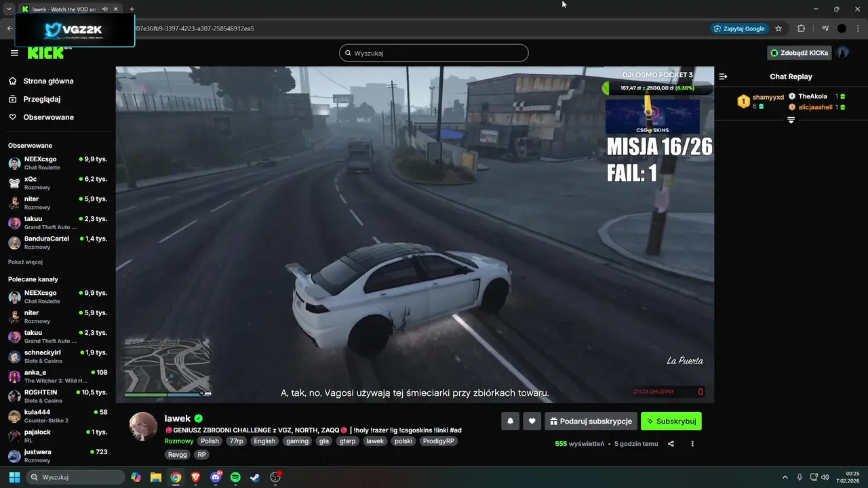Click Podaruj subskrypcje gift button
Image resolution: width=868 pixels, height=488 pixels.
(x=591, y=421)
